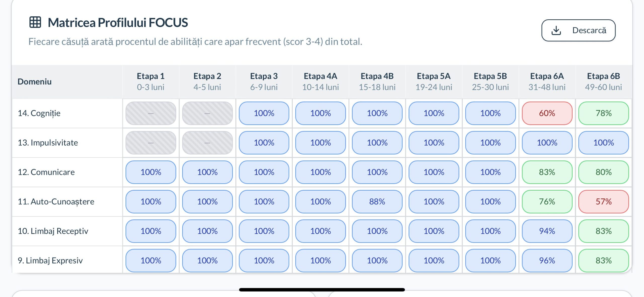Viewport: 644px width, 297px height.
Task: Click the iOS home indicator bar
Action: [x=322, y=290]
